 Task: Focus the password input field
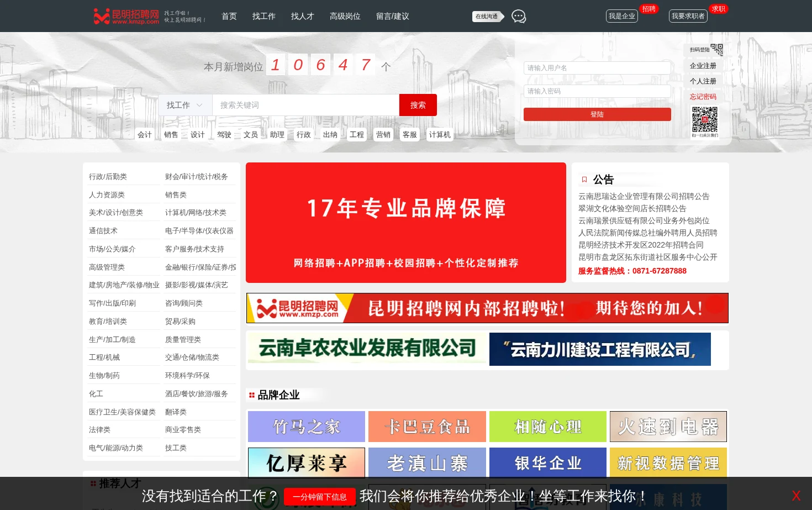point(597,91)
